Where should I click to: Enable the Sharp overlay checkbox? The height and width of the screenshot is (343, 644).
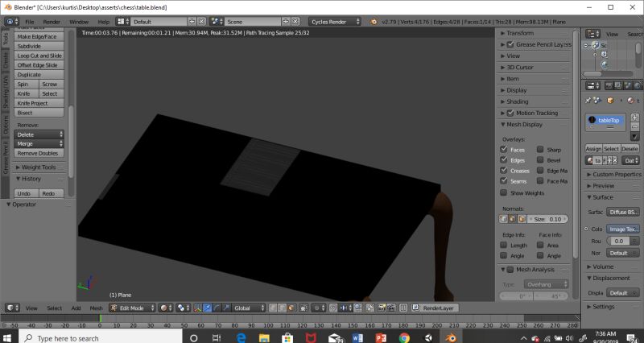[x=540, y=149]
